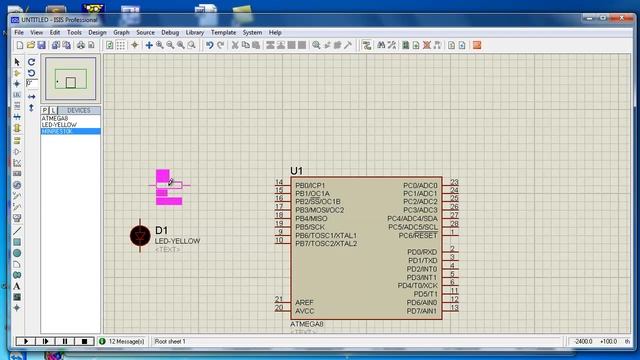Viewport: 640px width, 360px height.
Task: Open the Template menu
Action: (x=223, y=32)
